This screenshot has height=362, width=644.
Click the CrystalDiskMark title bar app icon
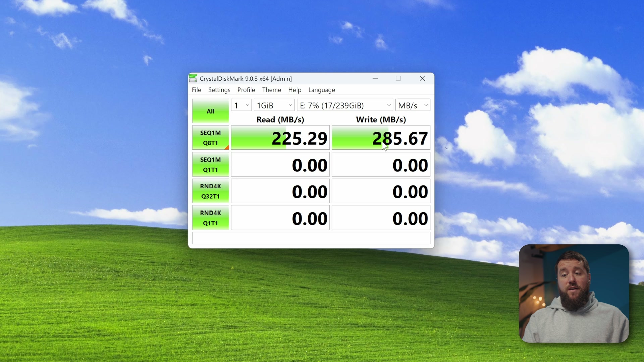(x=193, y=78)
